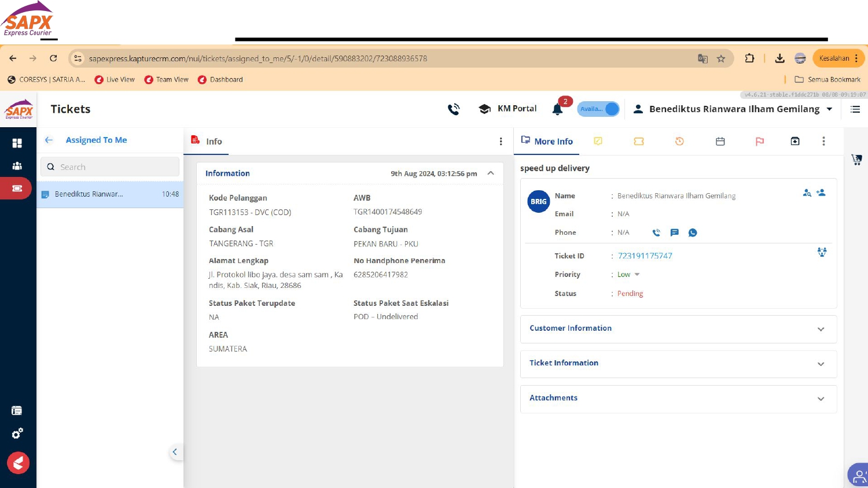Open the archive box icon tab
868x488 pixels.
(x=795, y=141)
